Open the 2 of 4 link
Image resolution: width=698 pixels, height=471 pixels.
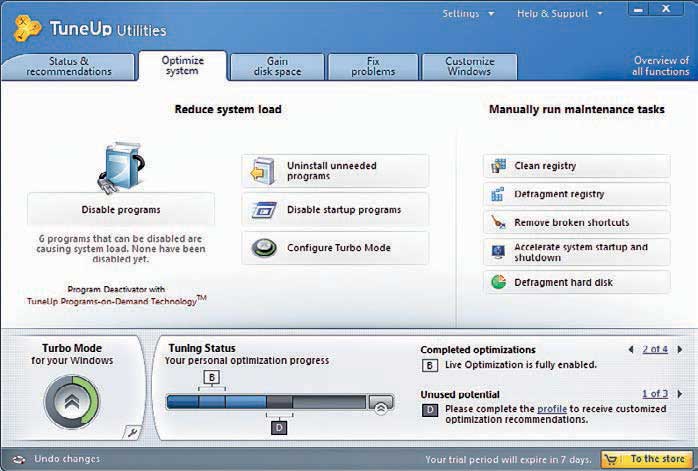coord(655,349)
